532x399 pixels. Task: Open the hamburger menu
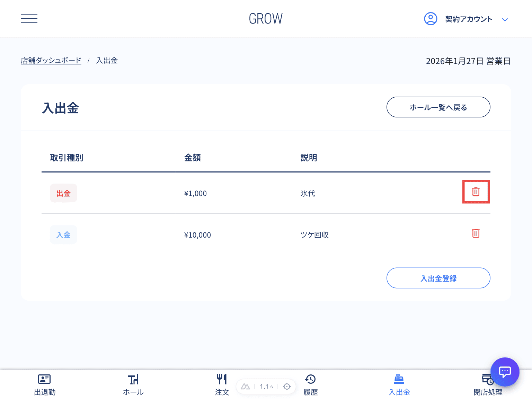(29, 19)
